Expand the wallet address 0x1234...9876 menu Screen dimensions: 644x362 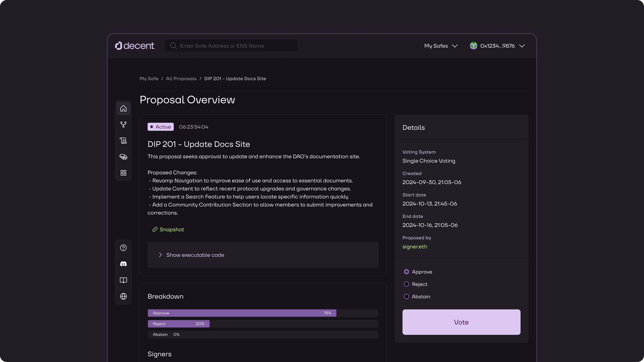[497, 46]
